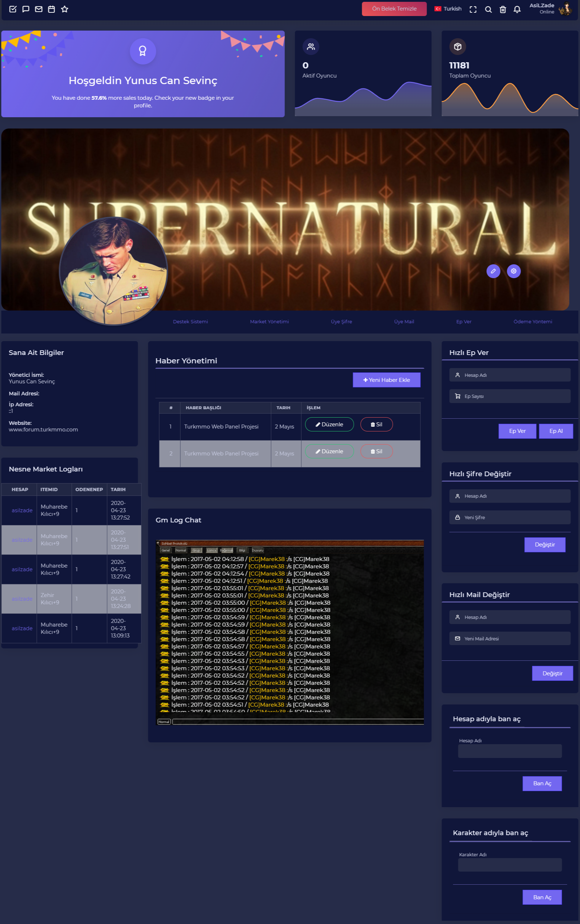Toggle fullscreen mode icon
580x924 pixels.
point(473,9)
